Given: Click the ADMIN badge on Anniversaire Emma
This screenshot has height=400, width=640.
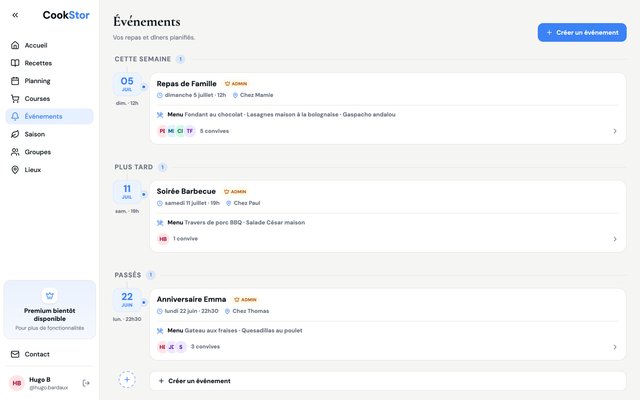Looking at the screenshot, I should (x=245, y=300).
